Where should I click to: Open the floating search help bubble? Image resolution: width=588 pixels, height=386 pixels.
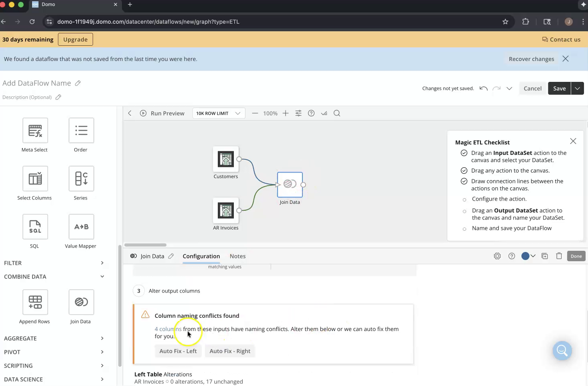tap(562, 351)
